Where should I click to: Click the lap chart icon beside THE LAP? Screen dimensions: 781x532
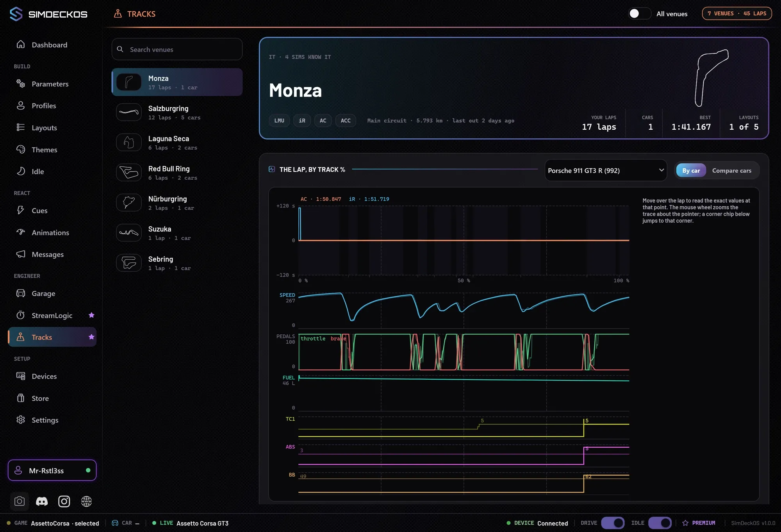click(272, 169)
